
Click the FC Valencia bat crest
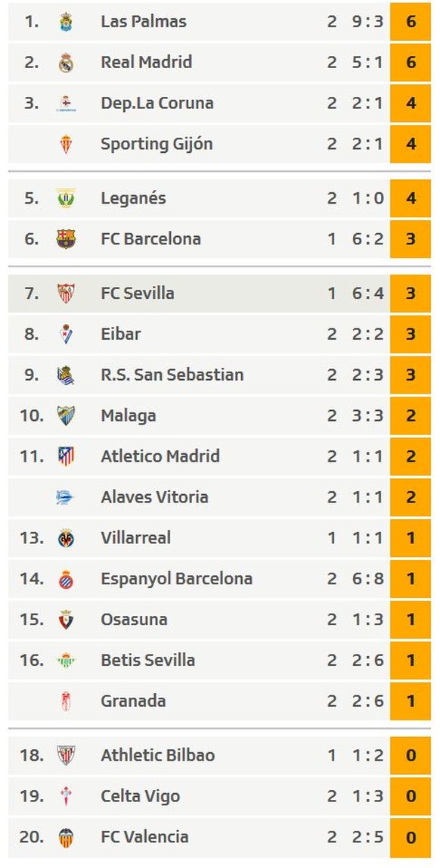pyautogui.click(x=66, y=838)
